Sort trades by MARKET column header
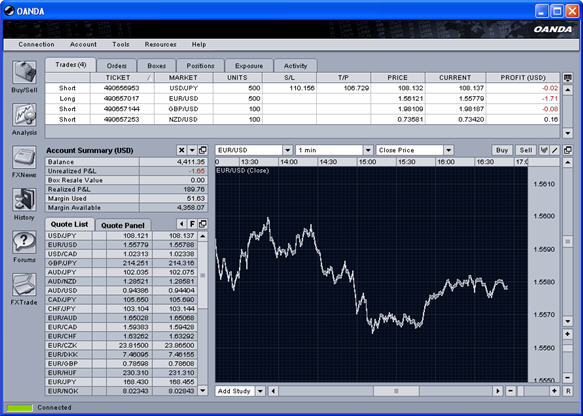The height and width of the screenshot is (416, 583). coord(184,78)
